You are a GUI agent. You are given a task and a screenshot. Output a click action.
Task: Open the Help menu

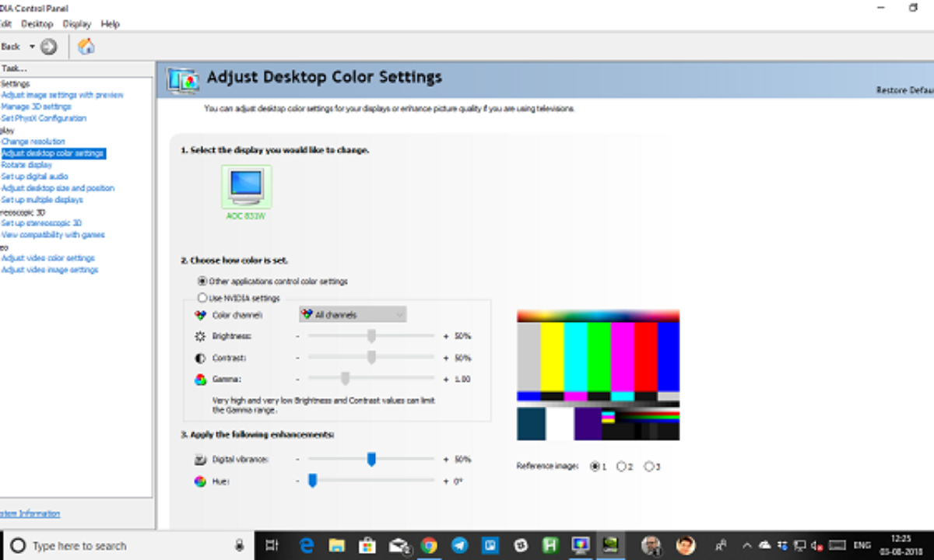point(111,24)
